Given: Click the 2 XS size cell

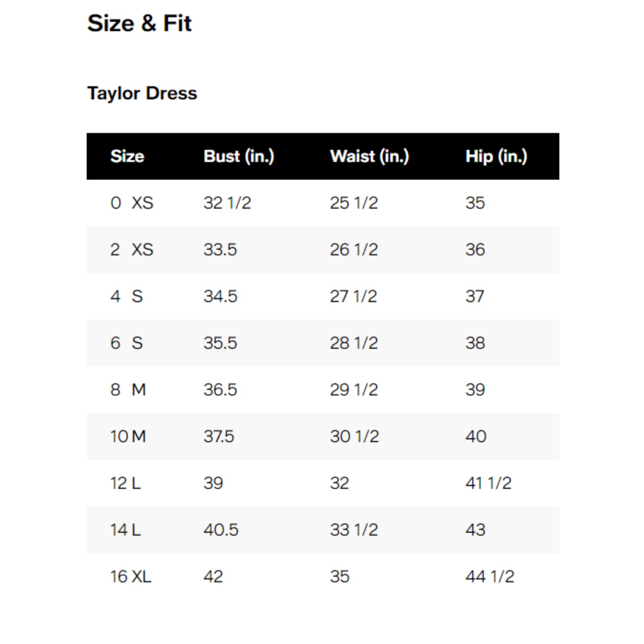Looking at the screenshot, I should coord(131,250).
